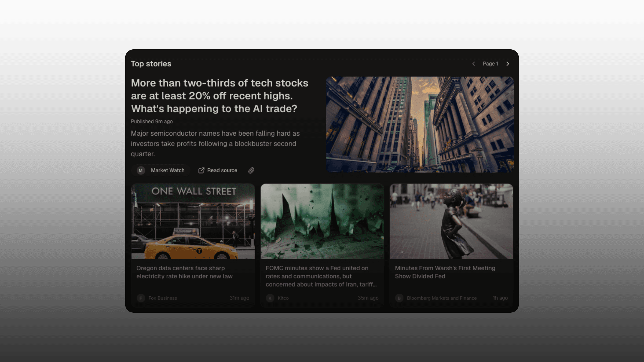Click the green shattered chart thumbnail
Viewport: 644px width, 362px height.
[x=322, y=221]
